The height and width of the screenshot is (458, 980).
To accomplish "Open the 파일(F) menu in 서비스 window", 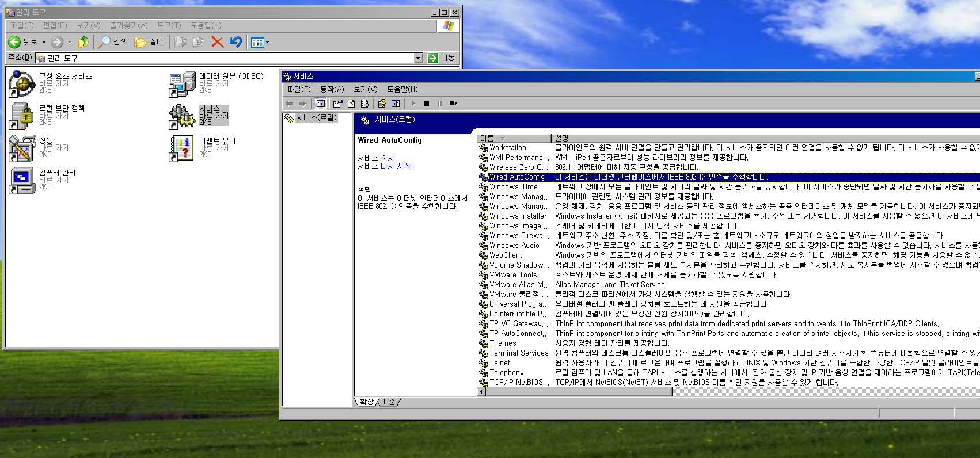I will tap(299, 89).
